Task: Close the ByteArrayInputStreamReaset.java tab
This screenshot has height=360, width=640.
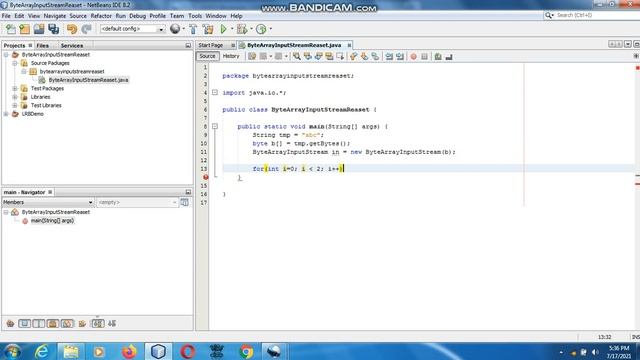Action: 349,45
